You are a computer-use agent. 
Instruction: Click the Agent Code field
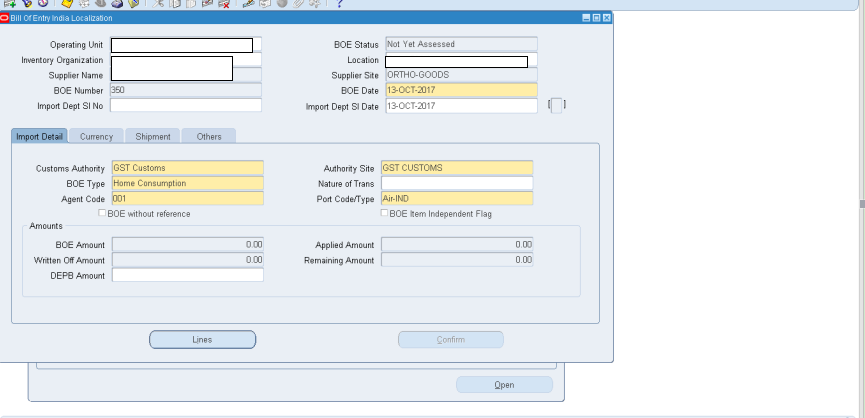(188, 199)
